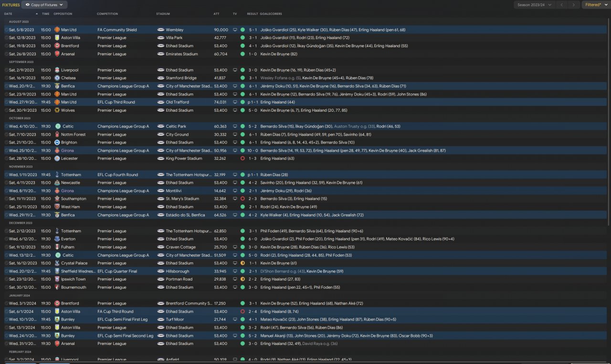Viewport: 611px width, 364px height.
Task: Click the Fulham club badge
Action: [x=57, y=247]
